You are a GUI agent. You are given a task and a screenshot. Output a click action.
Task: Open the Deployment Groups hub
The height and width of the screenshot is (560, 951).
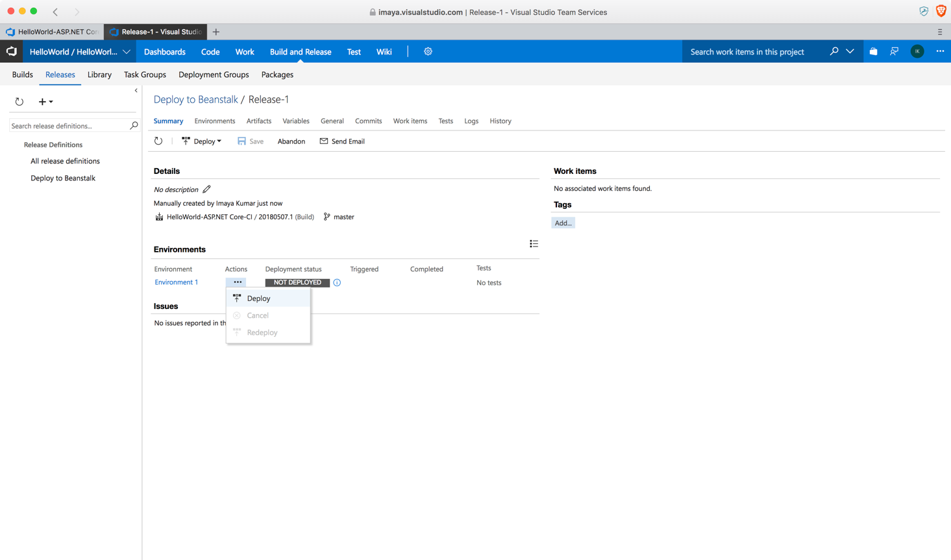point(214,75)
